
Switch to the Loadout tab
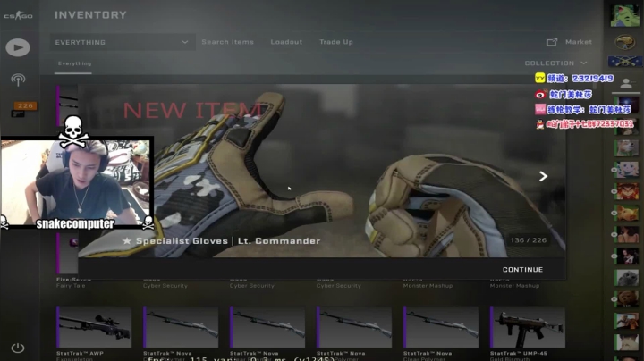(286, 42)
